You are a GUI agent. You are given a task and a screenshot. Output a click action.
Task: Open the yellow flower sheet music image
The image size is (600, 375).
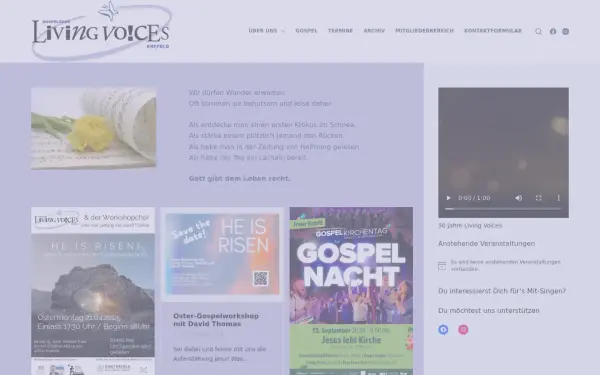coord(93,128)
